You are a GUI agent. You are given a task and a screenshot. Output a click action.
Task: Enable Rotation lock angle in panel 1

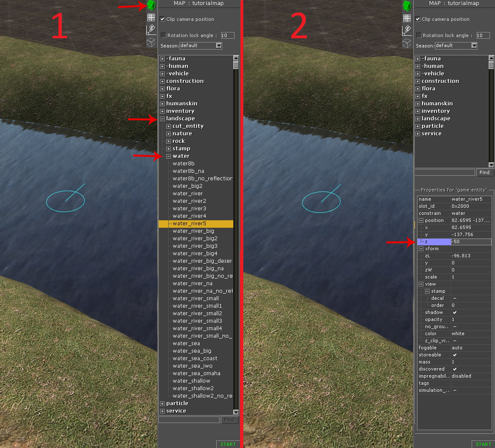tap(163, 35)
